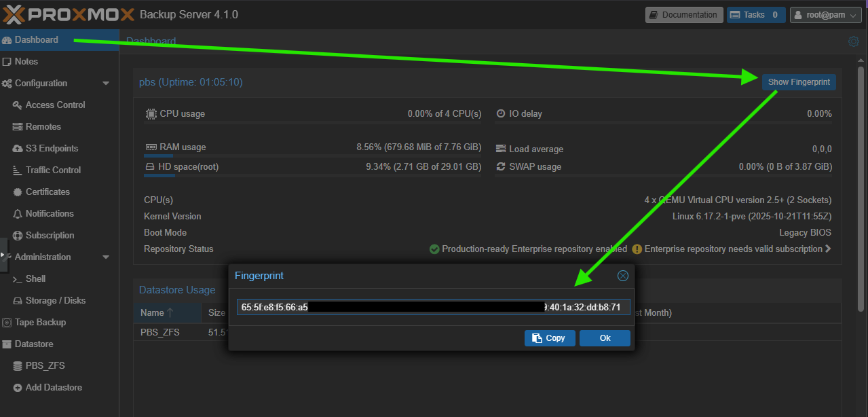Open Traffic Control settings
Image resolution: width=868 pixels, height=417 pixels.
pyautogui.click(x=53, y=170)
